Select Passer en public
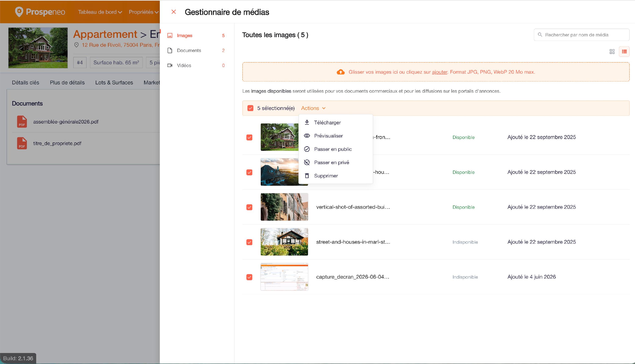The image size is (635, 364). point(335,149)
